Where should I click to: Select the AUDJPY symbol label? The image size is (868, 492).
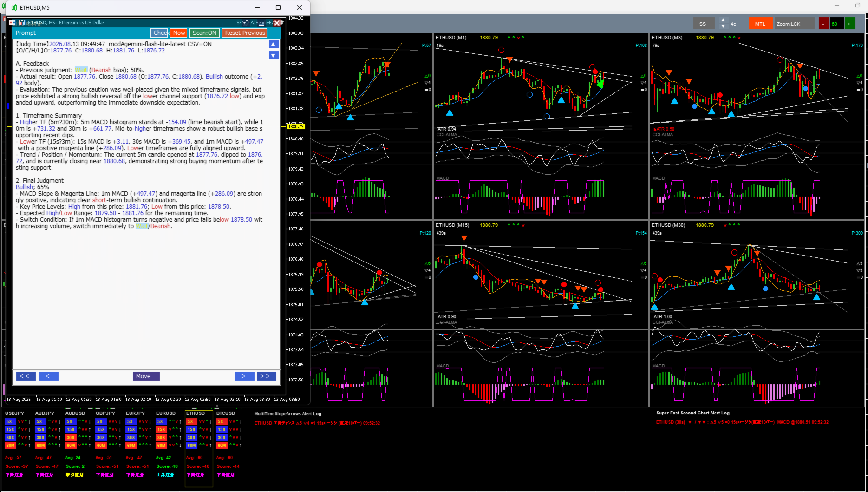(45, 413)
